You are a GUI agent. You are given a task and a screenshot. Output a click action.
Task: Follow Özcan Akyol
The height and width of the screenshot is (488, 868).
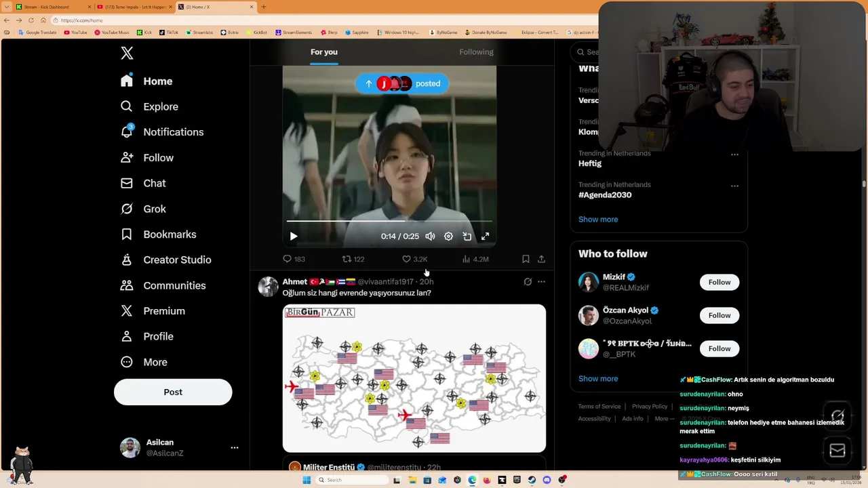point(719,315)
